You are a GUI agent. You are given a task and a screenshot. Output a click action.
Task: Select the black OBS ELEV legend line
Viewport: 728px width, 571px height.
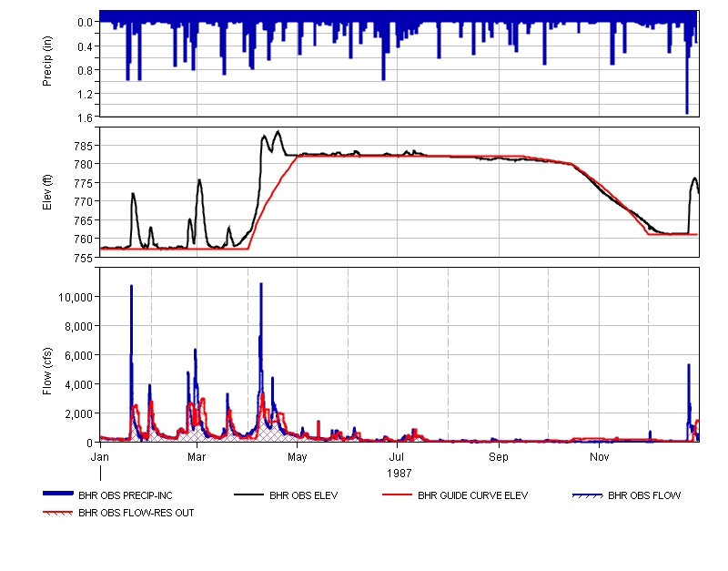248,495
